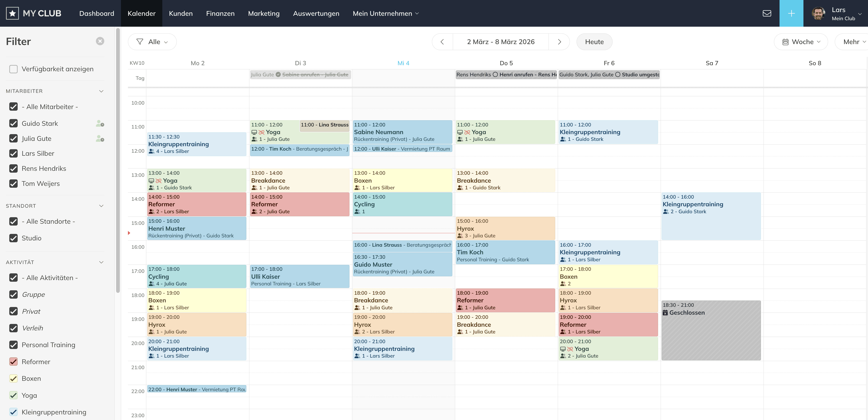Click the Heute button
The width and height of the screenshot is (868, 420).
coord(594,42)
